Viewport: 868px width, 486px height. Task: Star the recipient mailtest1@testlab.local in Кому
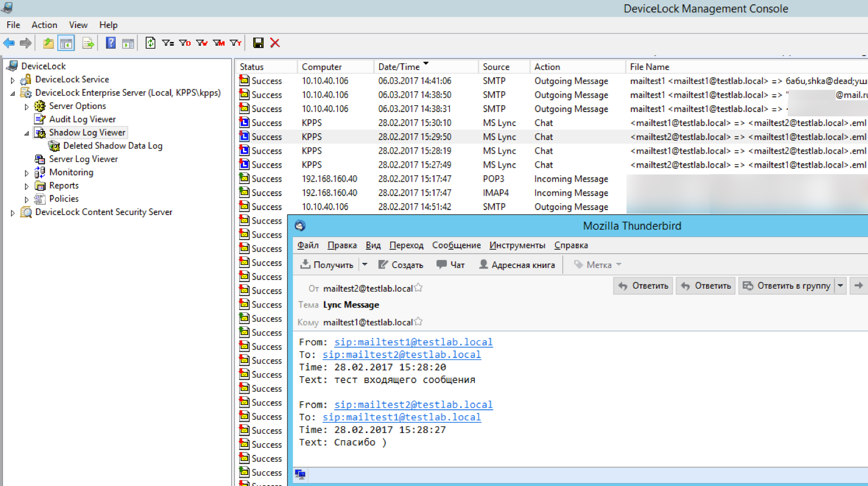(x=419, y=322)
